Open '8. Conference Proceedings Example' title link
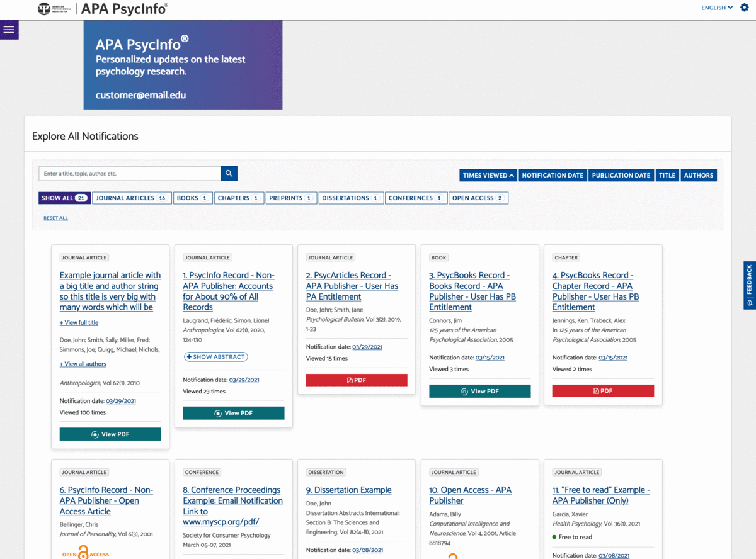 pyautogui.click(x=233, y=506)
